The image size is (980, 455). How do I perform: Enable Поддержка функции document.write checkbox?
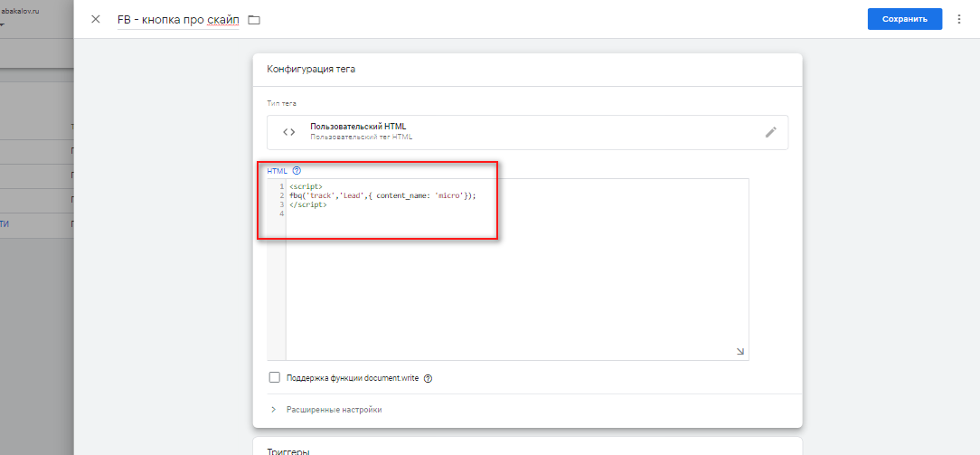tap(274, 377)
